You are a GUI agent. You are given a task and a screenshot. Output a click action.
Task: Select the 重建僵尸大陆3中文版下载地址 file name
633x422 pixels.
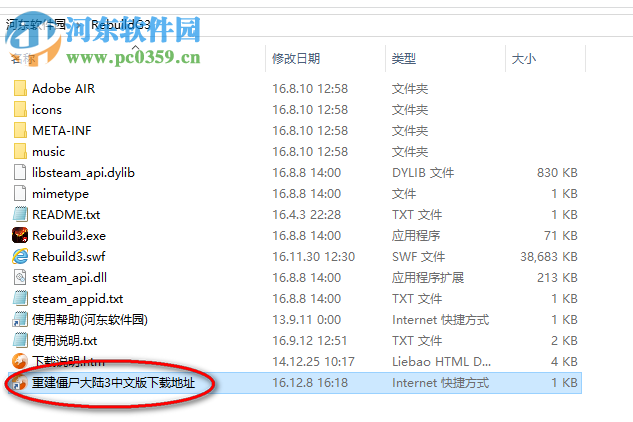(113, 382)
